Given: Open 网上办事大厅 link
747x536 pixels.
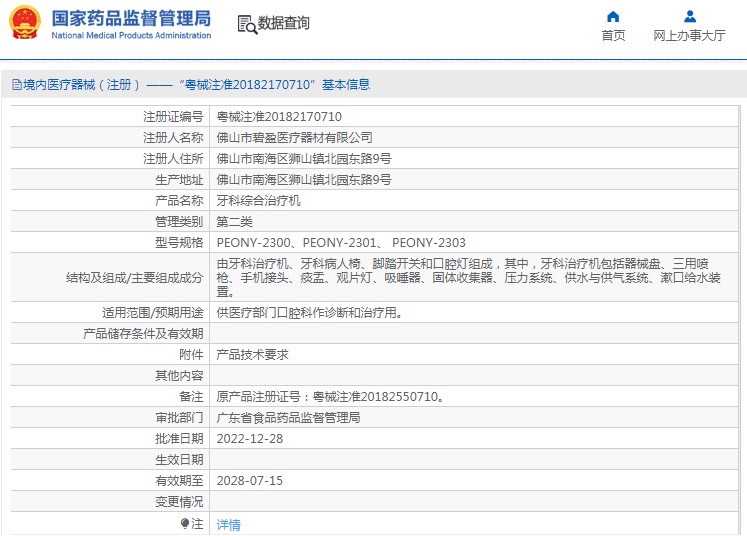Looking at the screenshot, I should 689,36.
